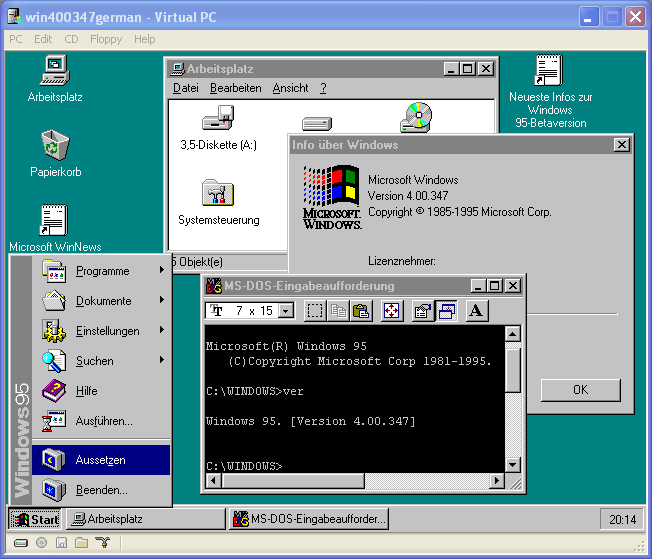652x559 pixels.
Task: Open the Edit menu in Virtual PC
Action: (x=43, y=39)
